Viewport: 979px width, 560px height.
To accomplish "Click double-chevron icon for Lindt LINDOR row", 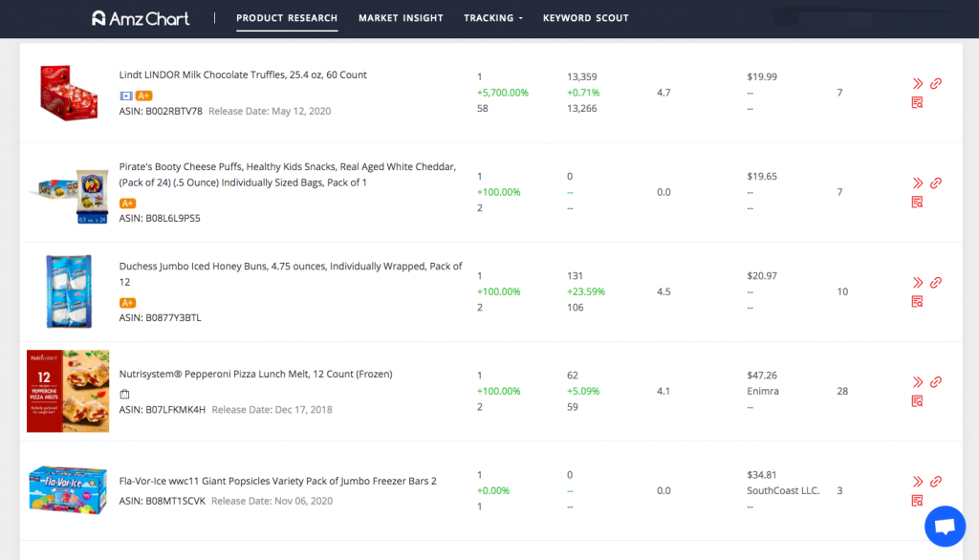I will click(917, 84).
